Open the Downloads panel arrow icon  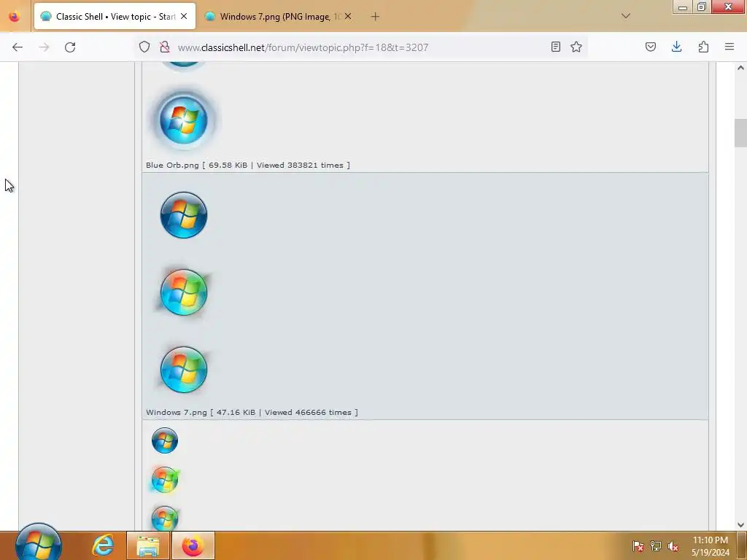pyautogui.click(x=676, y=47)
